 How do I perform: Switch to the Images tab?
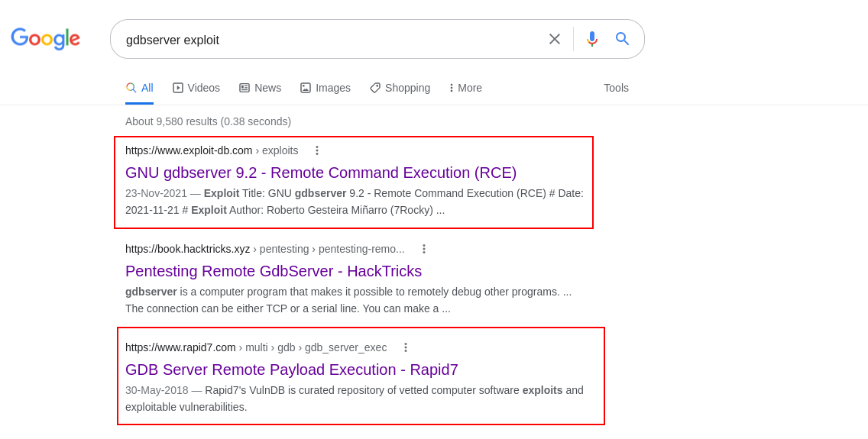tap(325, 88)
